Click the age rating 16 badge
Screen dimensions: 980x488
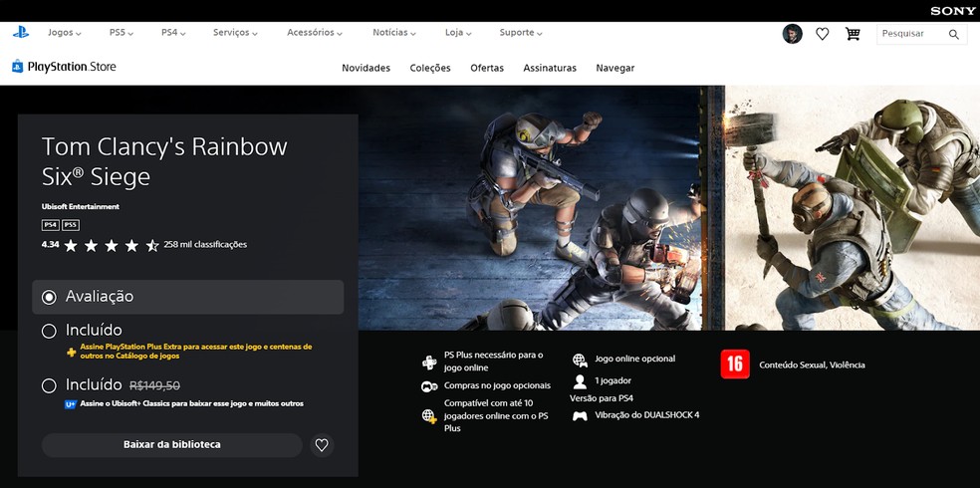point(734,365)
